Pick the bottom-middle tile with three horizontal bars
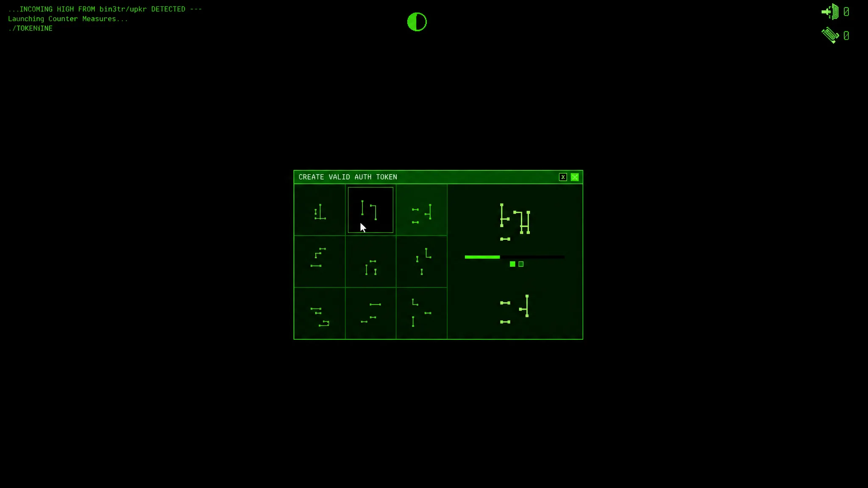This screenshot has height=488, width=868. (x=370, y=313)
